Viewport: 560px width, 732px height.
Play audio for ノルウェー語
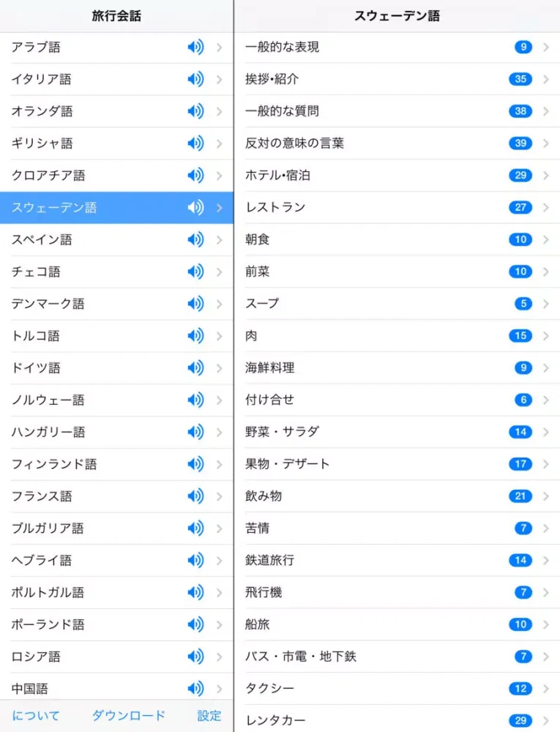coord(195,400)
